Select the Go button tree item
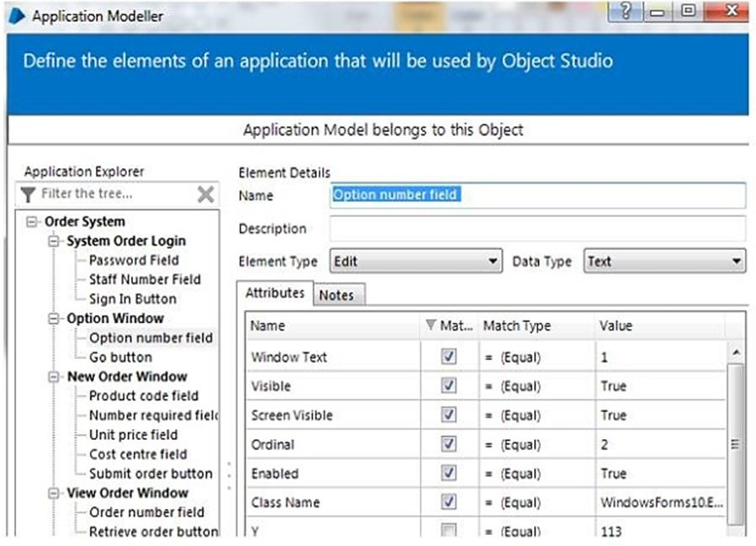Viewport: 756px width, 546px height. pos(120,358)
